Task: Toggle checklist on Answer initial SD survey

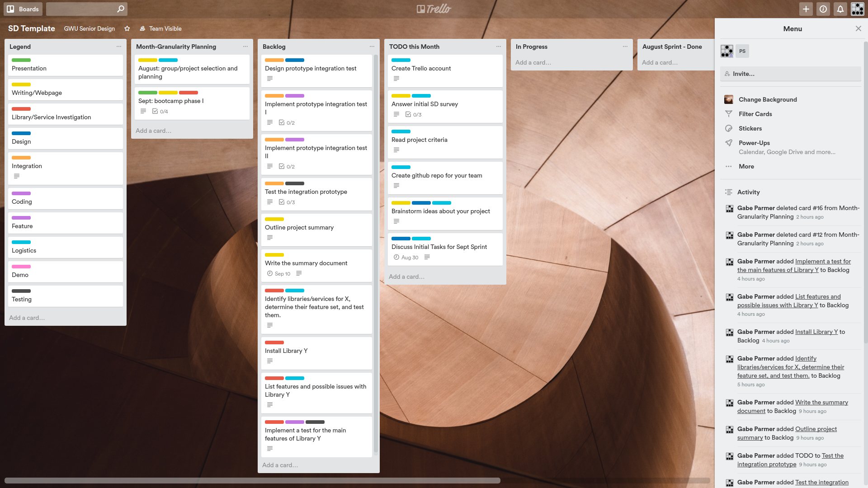Action: pos(413,114)
